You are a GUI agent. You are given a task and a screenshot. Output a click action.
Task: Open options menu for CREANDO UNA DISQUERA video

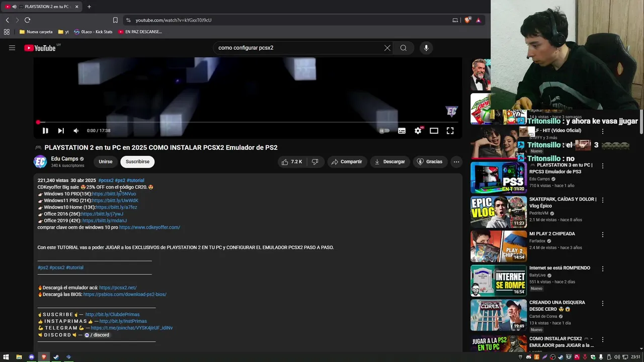(x=603, y=303)
